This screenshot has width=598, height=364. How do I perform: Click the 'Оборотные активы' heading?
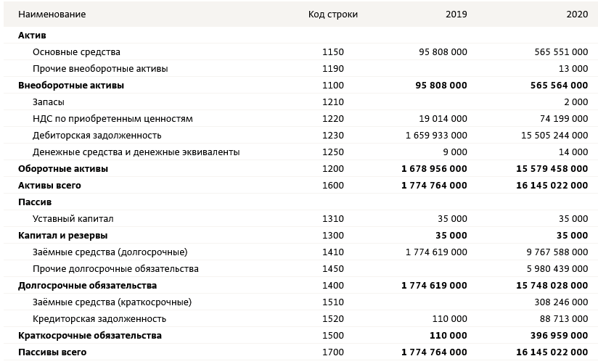pos(63,169)
